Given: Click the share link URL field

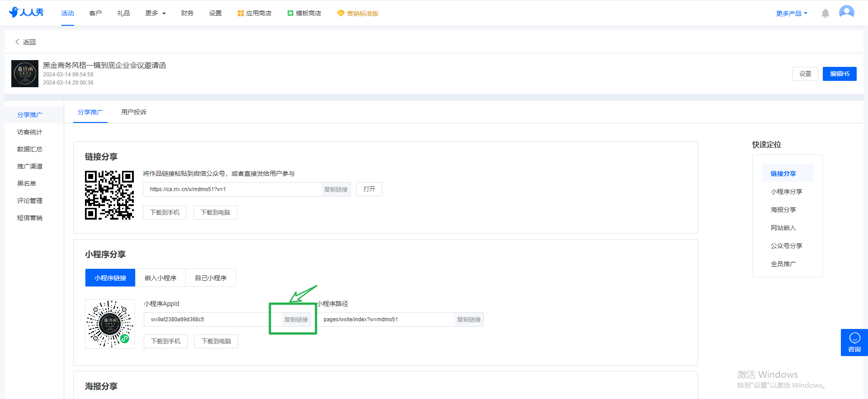Looking at the screenshot, I should coord(232,189).
